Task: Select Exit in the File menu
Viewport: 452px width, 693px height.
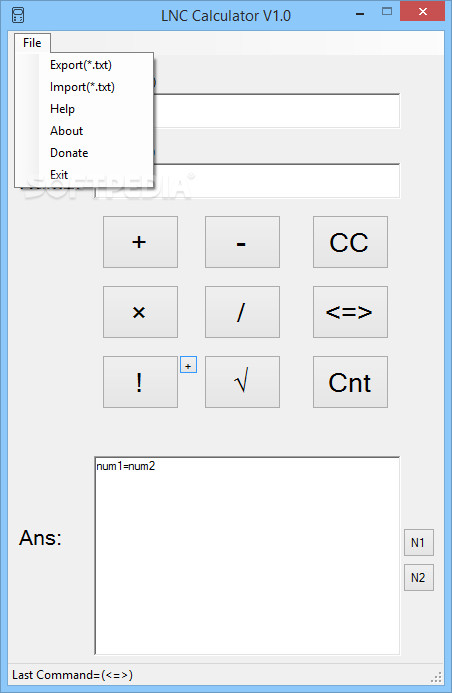Action: pos(84,175)
